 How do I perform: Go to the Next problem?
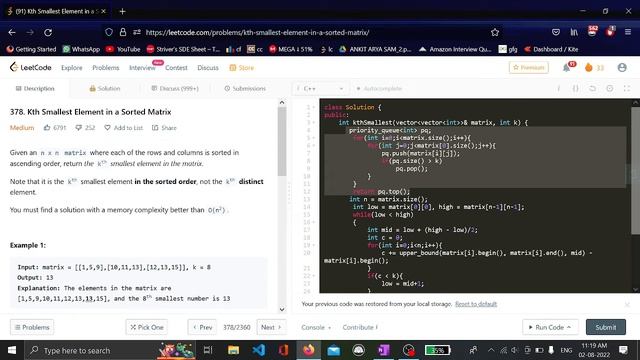pos(271,327)
